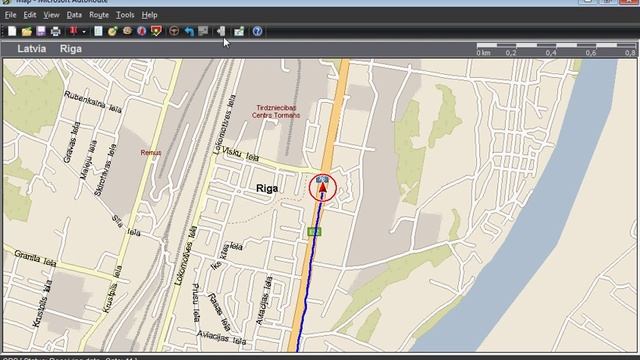This screenshot has width=640, height=360.
Task: Click the yellow-green find icon
Action: [113, 31]
